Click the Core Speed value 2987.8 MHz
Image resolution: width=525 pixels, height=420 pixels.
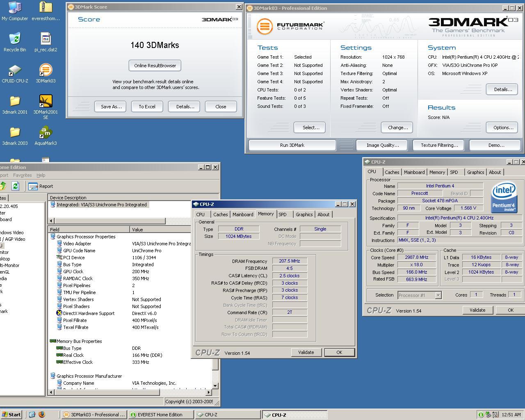click(x=416, y=258)
